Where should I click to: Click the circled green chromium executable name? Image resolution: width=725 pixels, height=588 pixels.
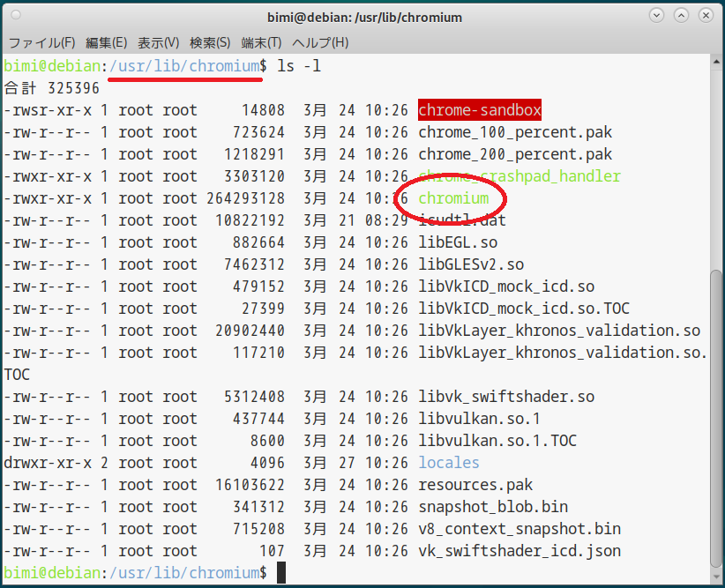point(453,198)
